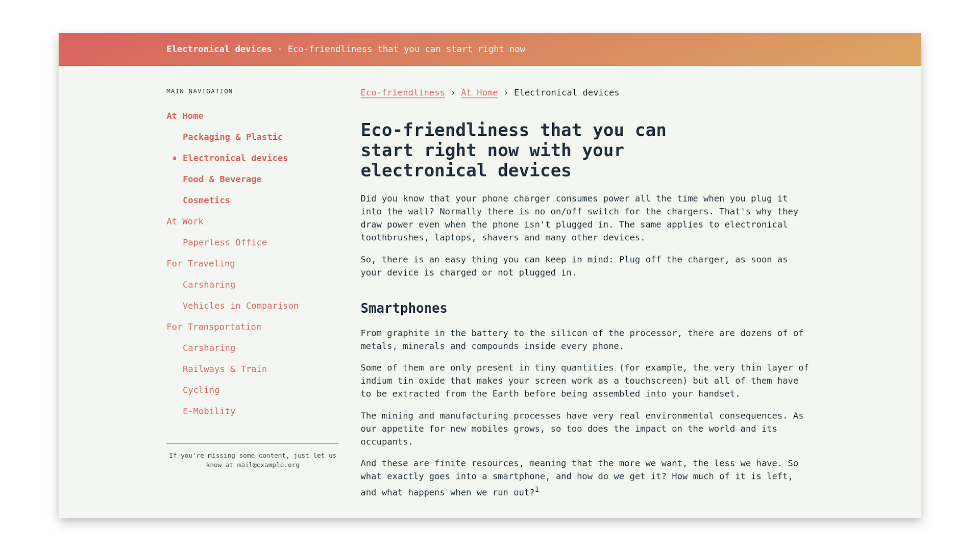The height and width of the screenshot is (551, 980).
Task: Select Carsharing under For Transportation
Action: click(209, 347)
